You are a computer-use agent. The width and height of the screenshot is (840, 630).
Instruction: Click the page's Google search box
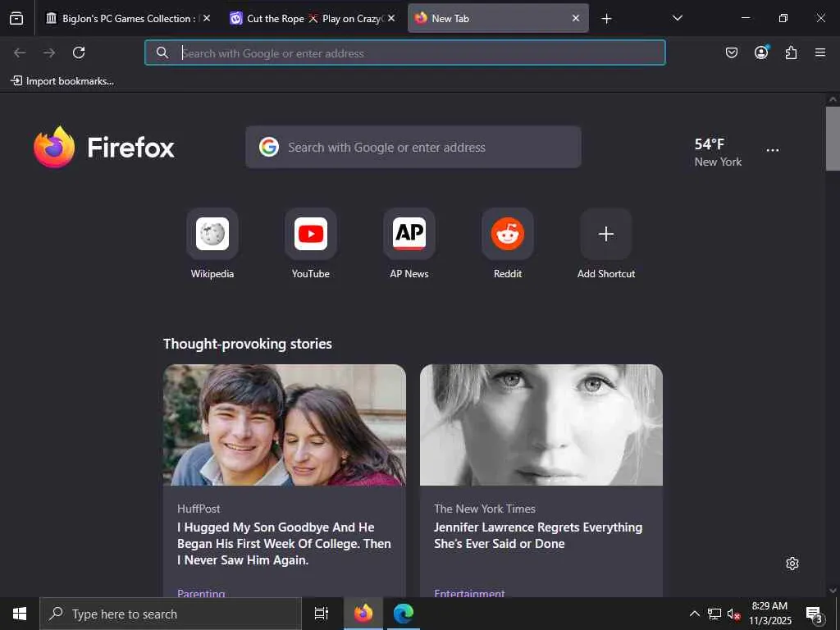point(413,147)
